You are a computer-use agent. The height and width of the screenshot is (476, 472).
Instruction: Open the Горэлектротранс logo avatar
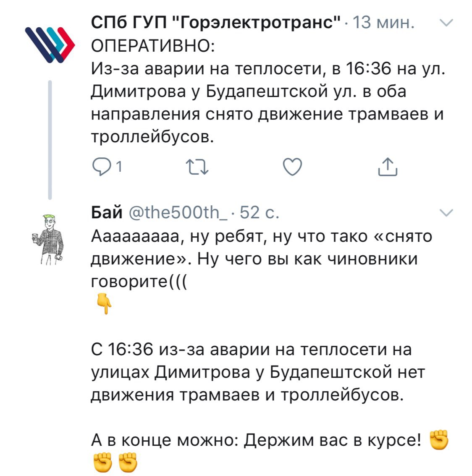click(x=50, y=44)
